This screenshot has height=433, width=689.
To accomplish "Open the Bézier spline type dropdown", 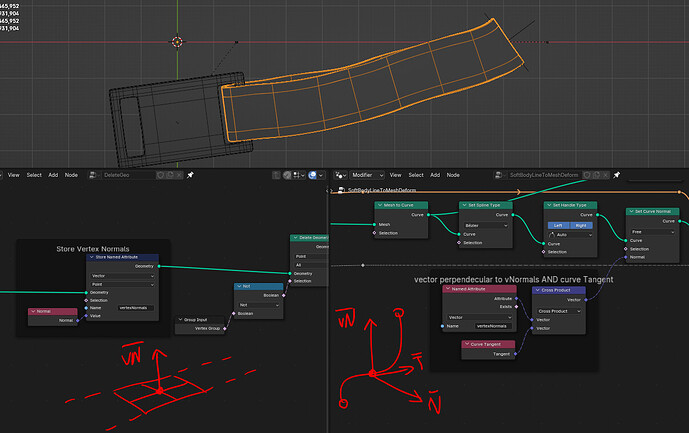I will (x=486, y=226).
